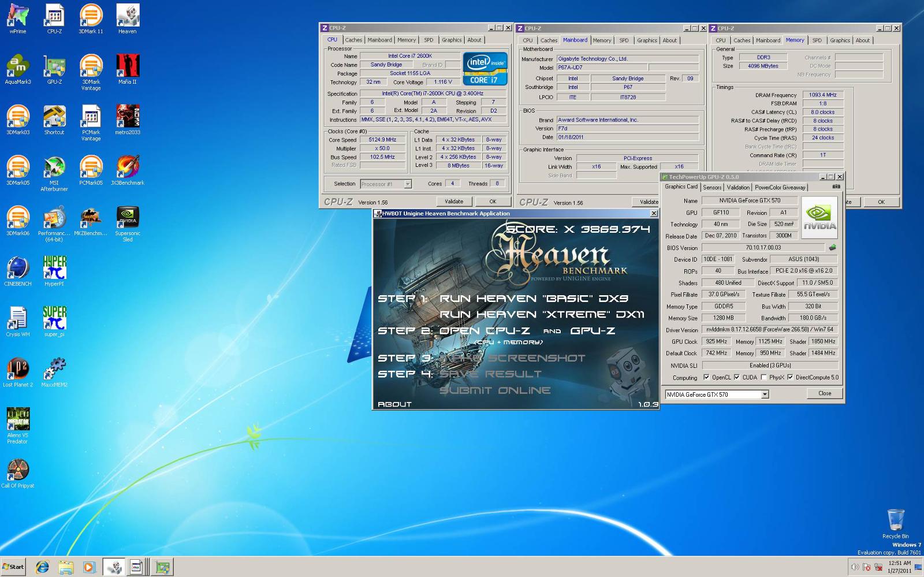
Task: Launch the 3DMark03 desktop shortcut
Action: pos(18,120)
